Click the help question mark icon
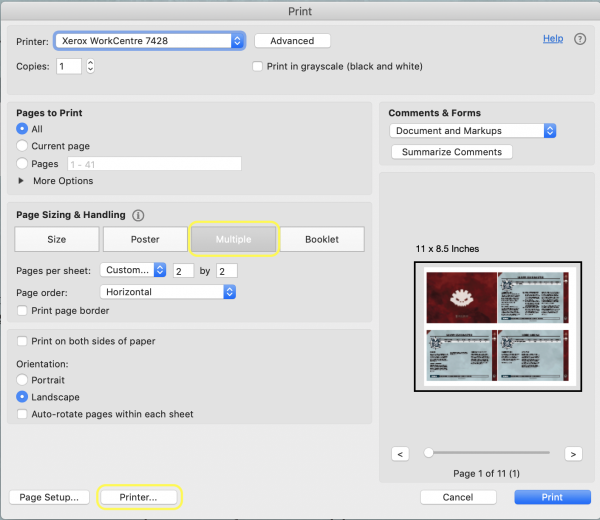Viewport: 600px width, 520px height. tap(580, 39)
